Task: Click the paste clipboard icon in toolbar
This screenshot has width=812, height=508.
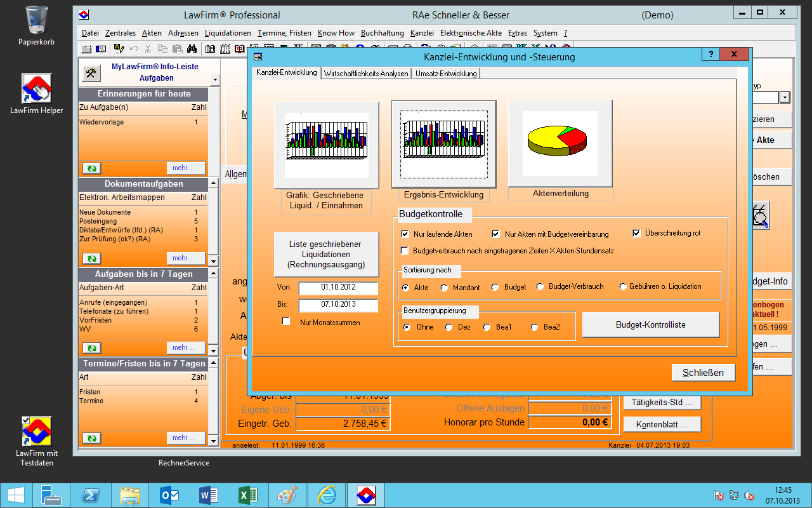Action: coord(178,49)
